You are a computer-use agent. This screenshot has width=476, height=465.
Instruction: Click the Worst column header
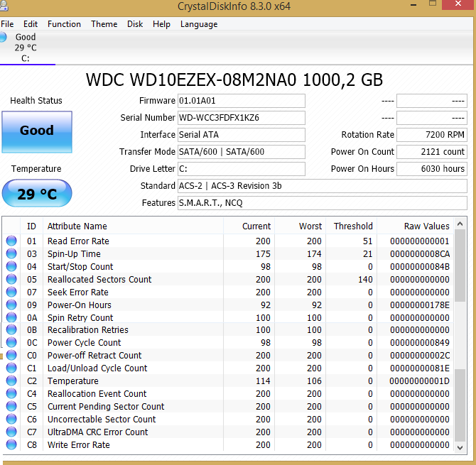pos(301,226)
